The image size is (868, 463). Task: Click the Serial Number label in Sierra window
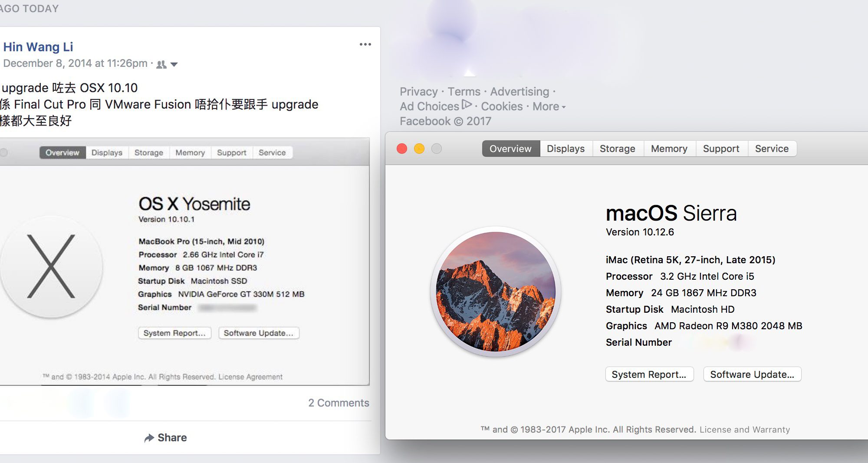638,342
